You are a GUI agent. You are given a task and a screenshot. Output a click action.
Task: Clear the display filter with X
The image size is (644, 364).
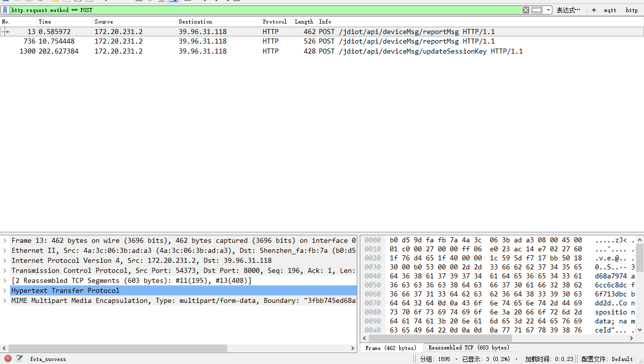[x=525, y=10]
